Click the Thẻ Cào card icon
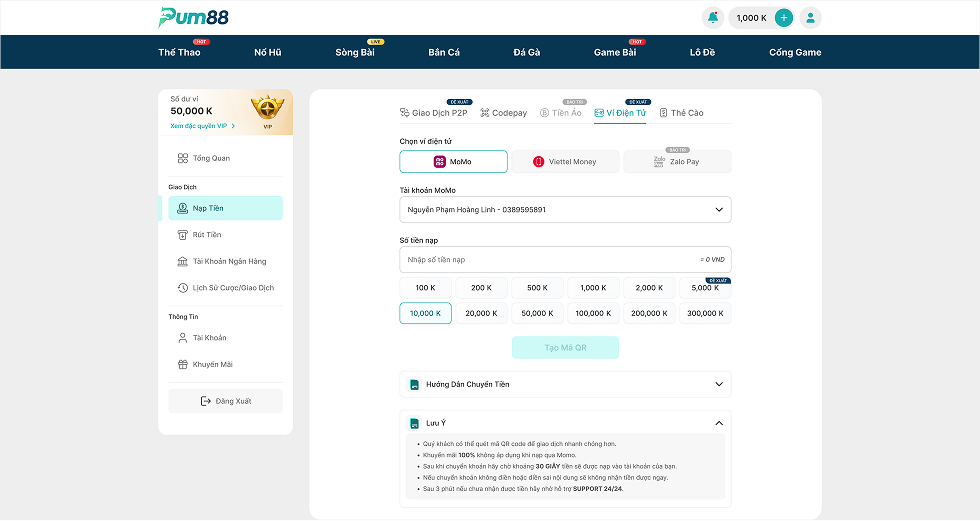The image size is (980, 521). 664,112
